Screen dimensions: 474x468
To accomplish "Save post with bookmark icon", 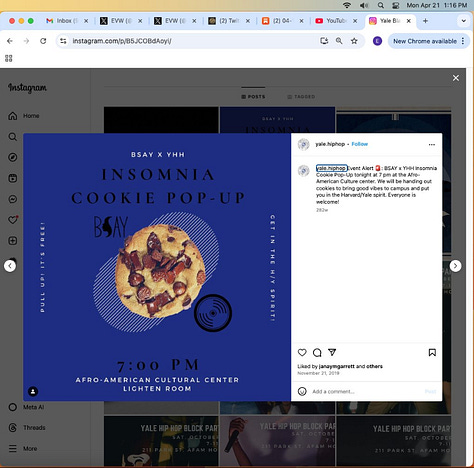I will pyautogui.click(x=432, y=352).
